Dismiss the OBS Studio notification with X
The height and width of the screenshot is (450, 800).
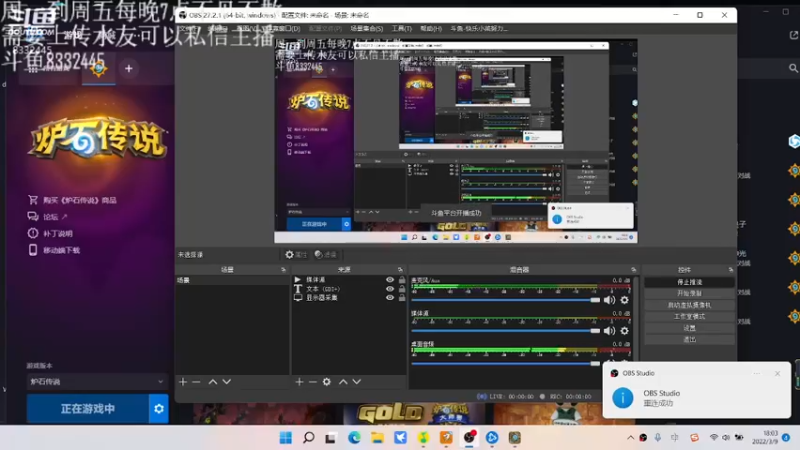point(778,373)
